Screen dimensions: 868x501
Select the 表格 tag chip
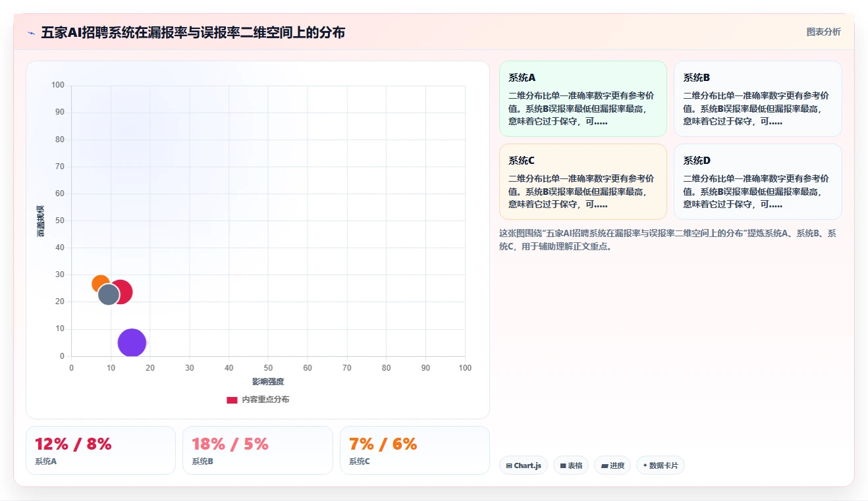(571, 465)
